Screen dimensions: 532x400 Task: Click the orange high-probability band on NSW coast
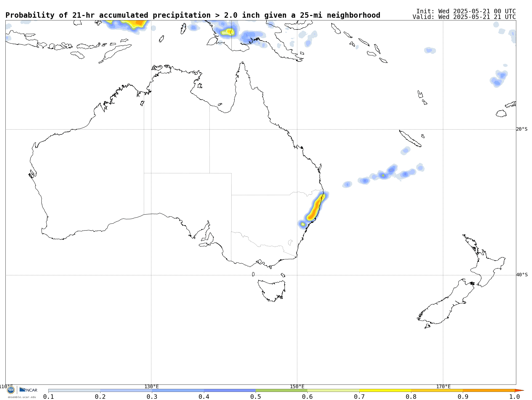click(315, 208)
